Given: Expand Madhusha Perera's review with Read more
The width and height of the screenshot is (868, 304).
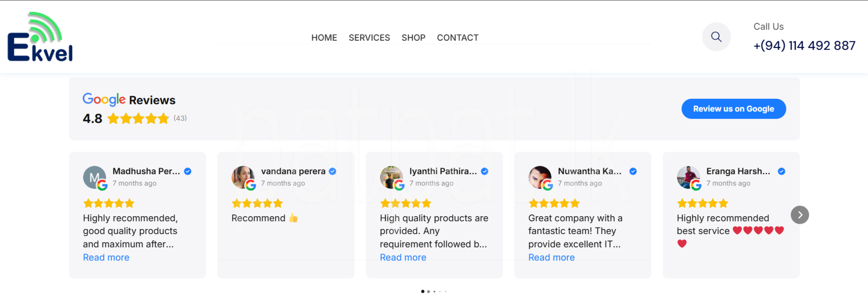Looking at the screenshot, I should pyautogui.click(x=106, y=257).
